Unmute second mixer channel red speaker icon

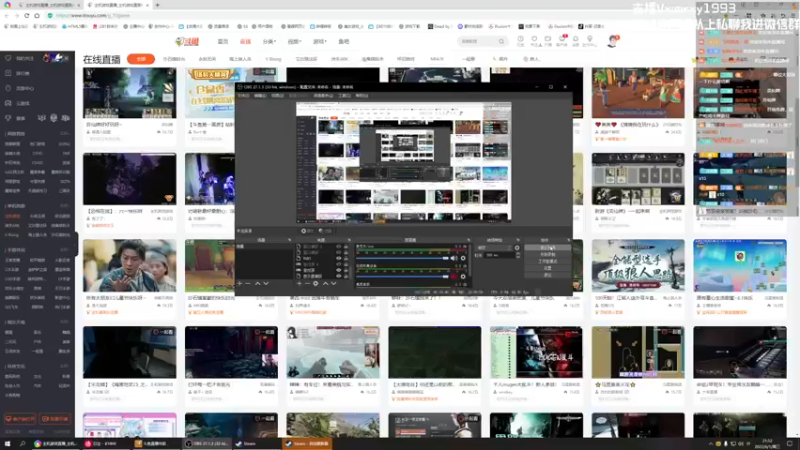click(x=454, y=277)
